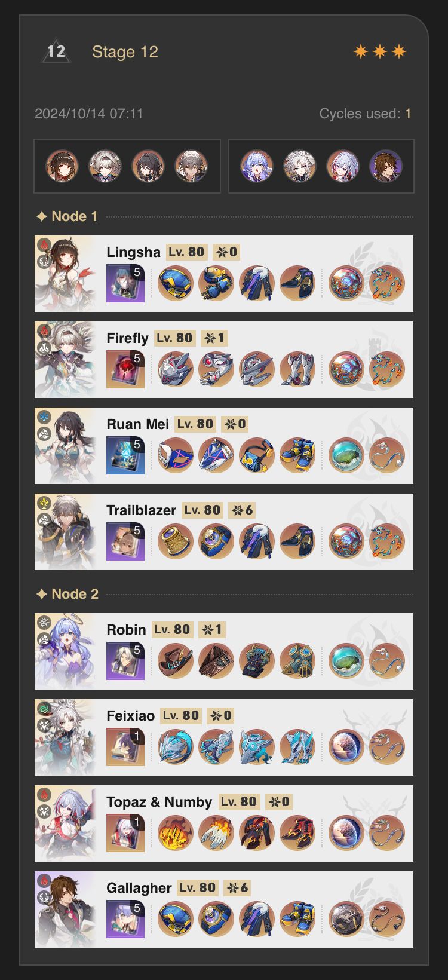Click the Stage 12 triangle badge
448x980 pixels.
[x=56, y=51]
